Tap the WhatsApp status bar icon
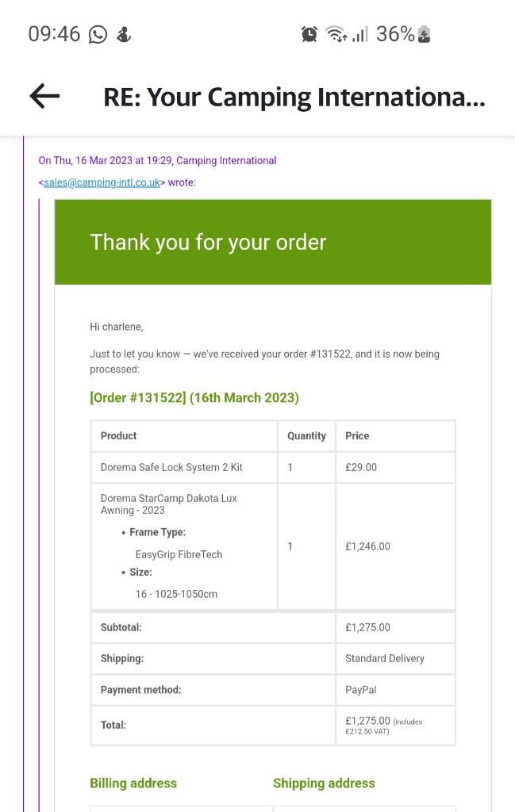The width and height of the screenshot is (515, 812). [98, 35]
